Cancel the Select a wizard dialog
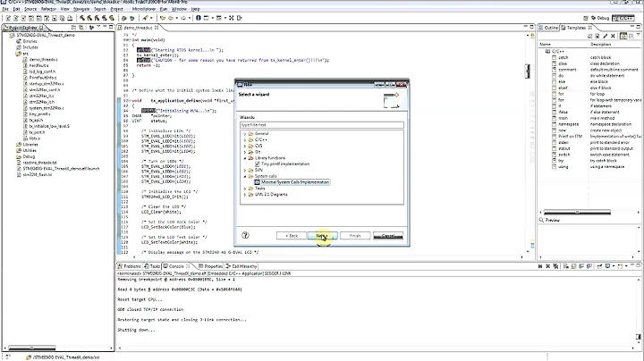This screenshot has width=644, height=361. (387, 236)
